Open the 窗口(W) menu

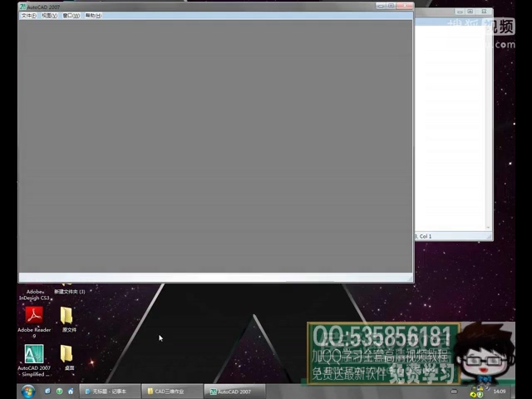[x=71, y=16]
